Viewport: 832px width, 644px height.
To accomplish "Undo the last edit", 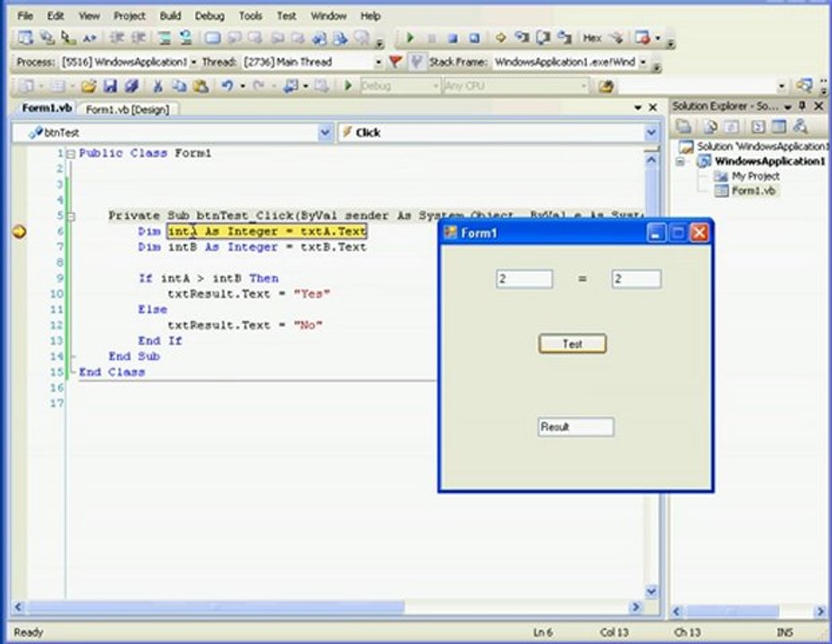I will point(227,85).
